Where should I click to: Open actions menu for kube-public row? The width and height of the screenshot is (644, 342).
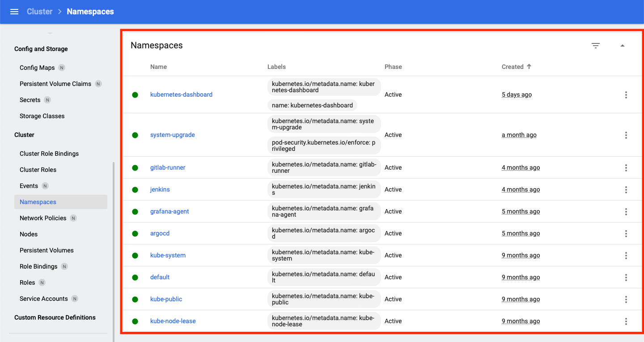626,299
